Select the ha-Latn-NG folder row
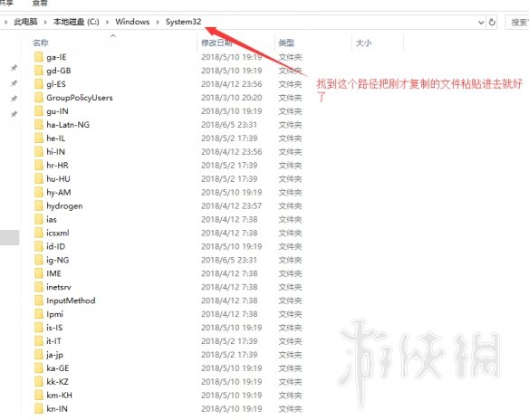529x420 pixels. [168, 125]
